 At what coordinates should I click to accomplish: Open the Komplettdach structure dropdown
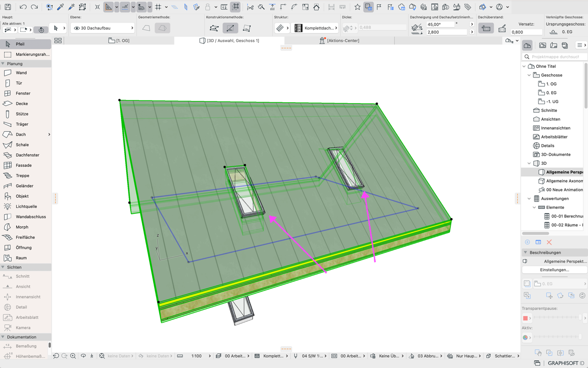click(x=315, y=28)
